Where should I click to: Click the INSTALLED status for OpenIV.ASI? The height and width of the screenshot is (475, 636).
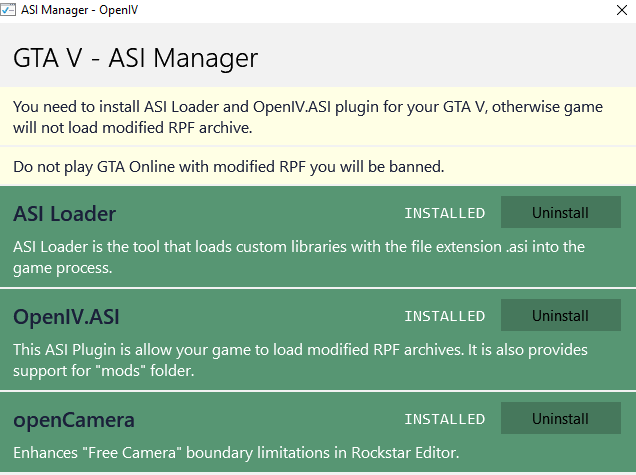444,316
